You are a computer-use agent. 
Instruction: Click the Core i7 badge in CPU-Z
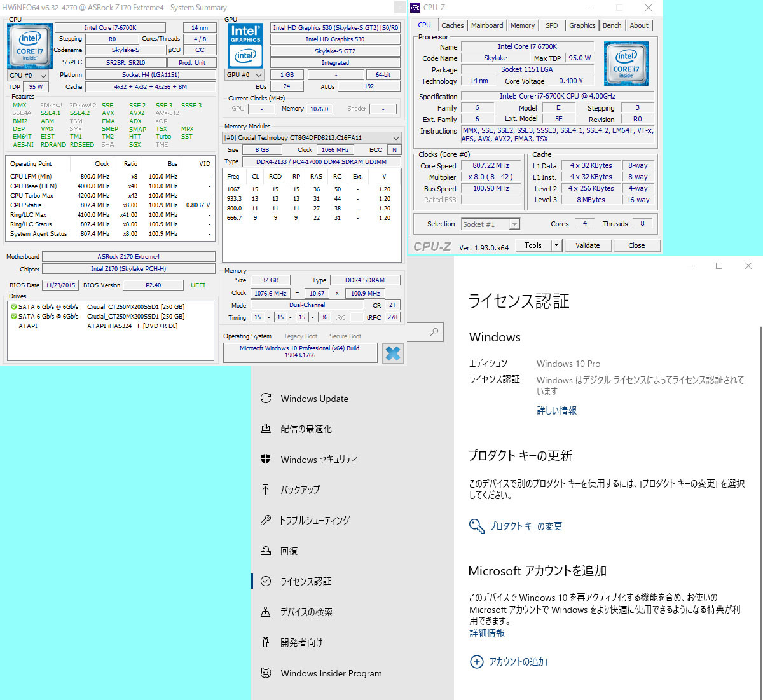[626, 64]
